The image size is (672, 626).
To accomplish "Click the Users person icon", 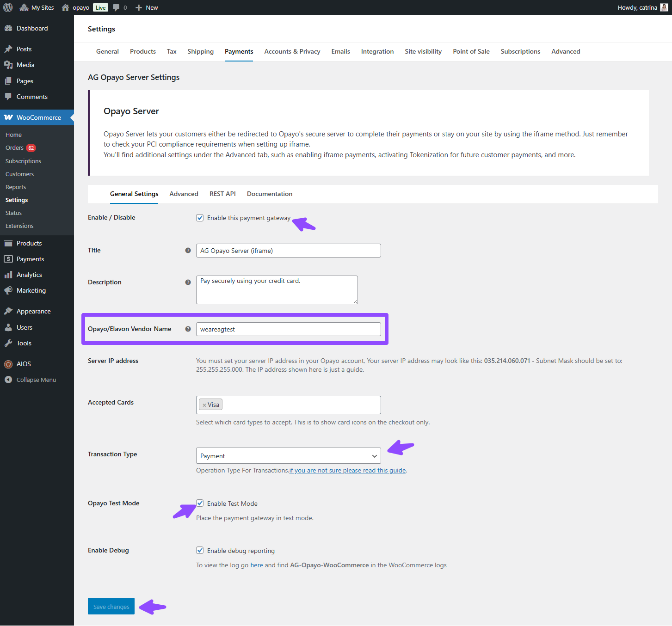I will tap(8, 327).
